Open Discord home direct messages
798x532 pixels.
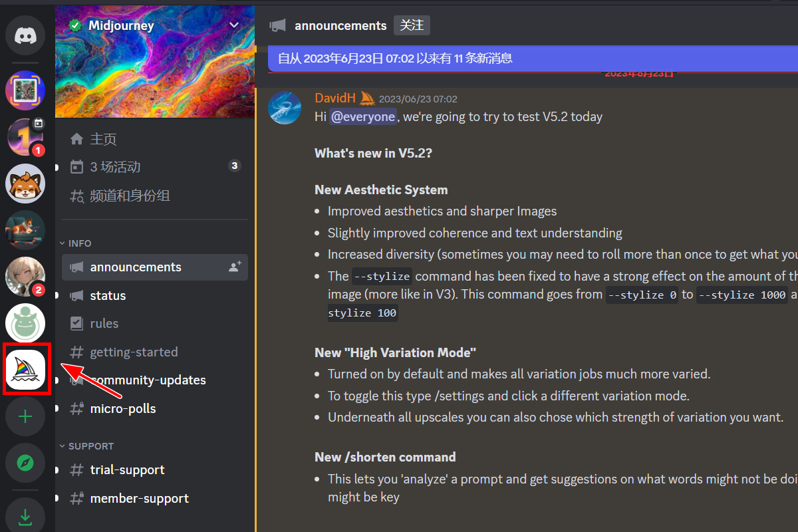pyautogui.click(x=25, y=36)
